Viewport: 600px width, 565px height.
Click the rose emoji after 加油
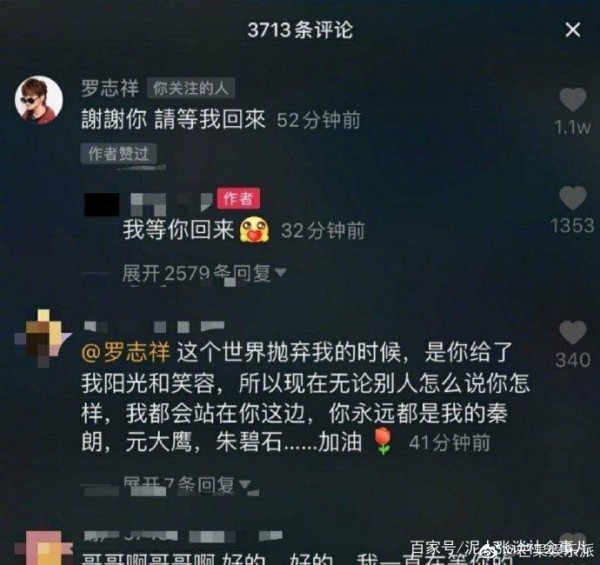pos(384,441)
